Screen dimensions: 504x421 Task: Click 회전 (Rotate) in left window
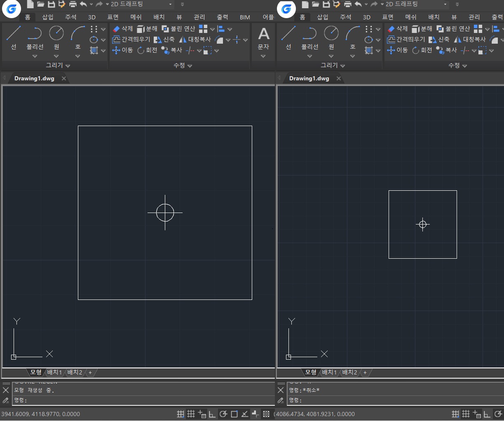[x=147, y=50]
